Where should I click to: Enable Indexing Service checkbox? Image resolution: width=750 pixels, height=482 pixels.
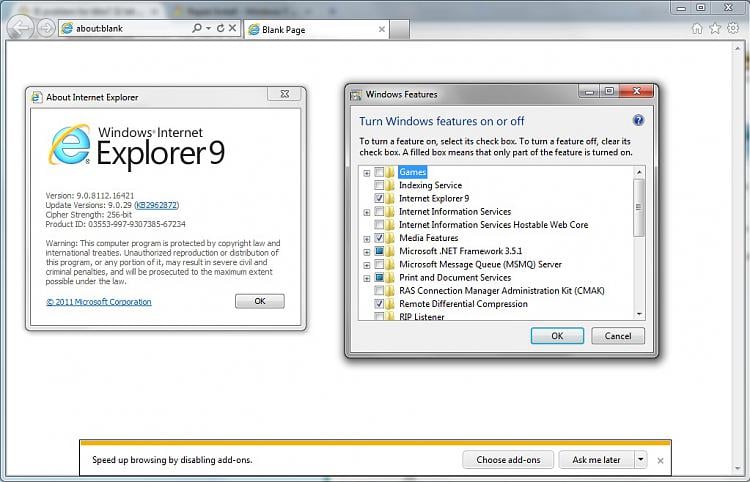pyautogui.click(x=379, y=185)
